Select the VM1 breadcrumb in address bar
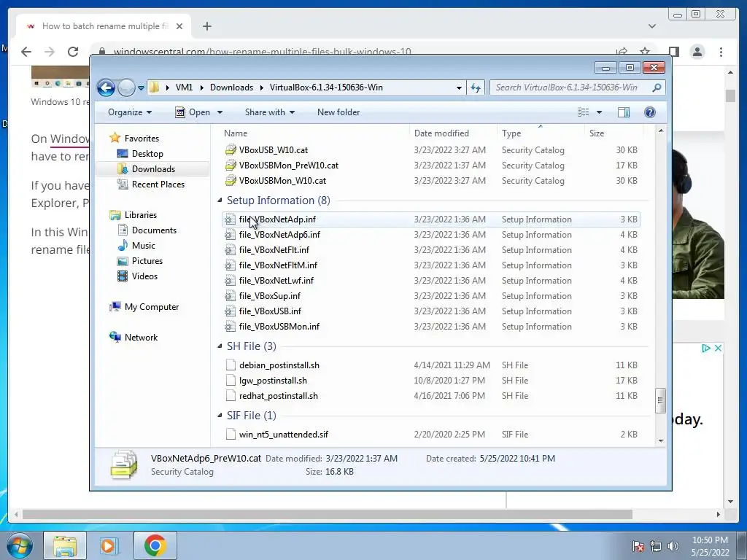 click(x=184, y=87)
